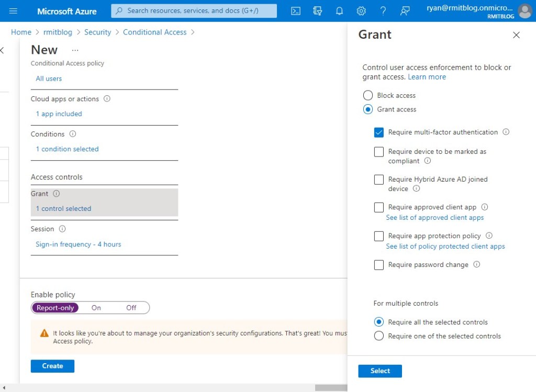Open See list of approved client apps
The width and height of the screenshot is (536, 392).
click(435, 217)
